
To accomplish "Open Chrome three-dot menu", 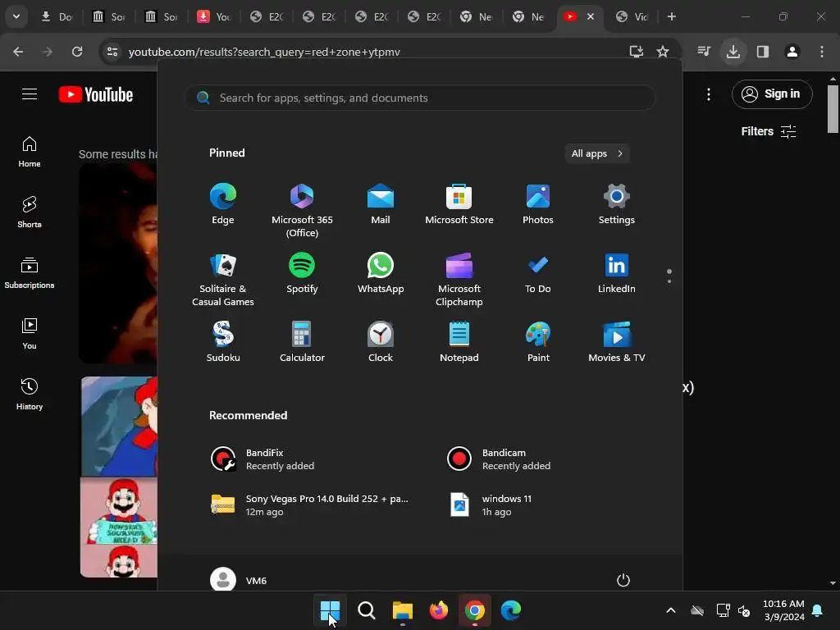I will click(822, 52).
